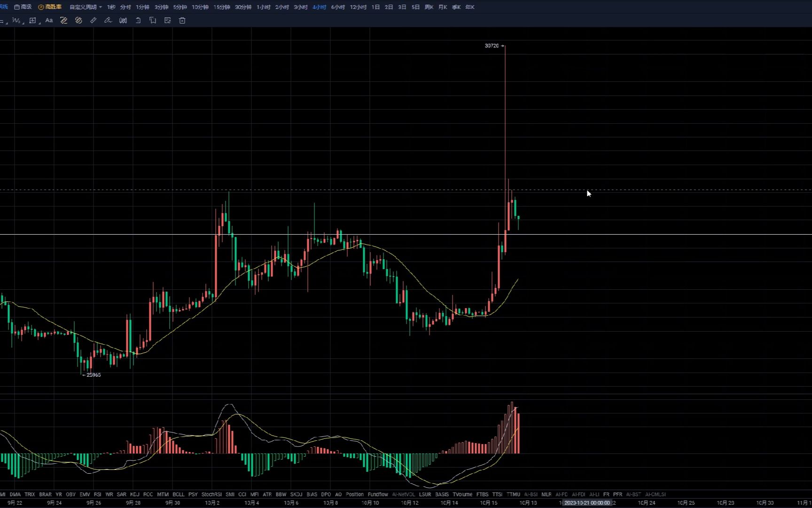Switch chart to 5日 interval
This screenshot has height=508, width=812.
click(x=415, y=7)
